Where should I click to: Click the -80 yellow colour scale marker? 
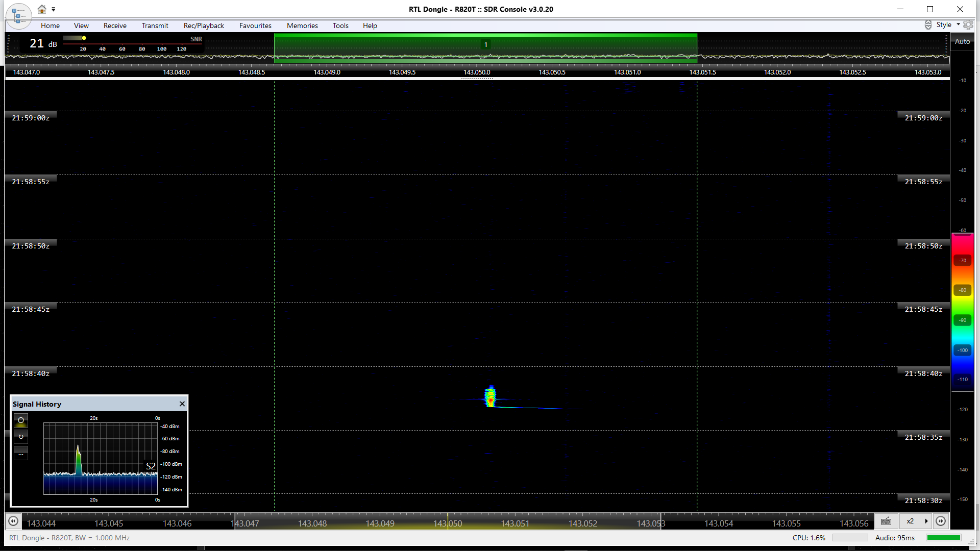(962, 290)
